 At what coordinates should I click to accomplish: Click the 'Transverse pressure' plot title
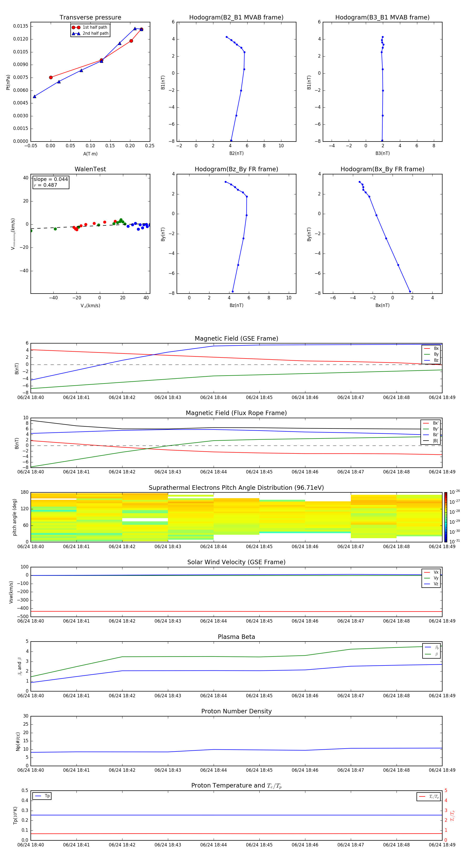click(90, 18)
